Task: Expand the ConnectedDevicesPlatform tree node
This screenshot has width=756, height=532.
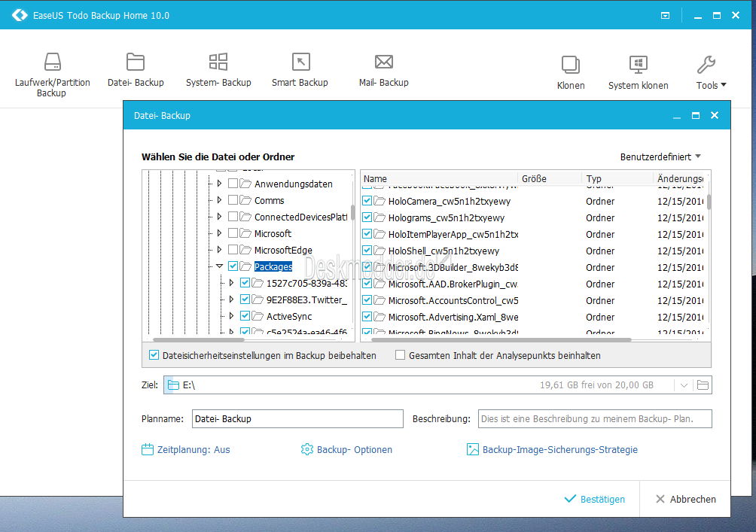Action: 219,217
